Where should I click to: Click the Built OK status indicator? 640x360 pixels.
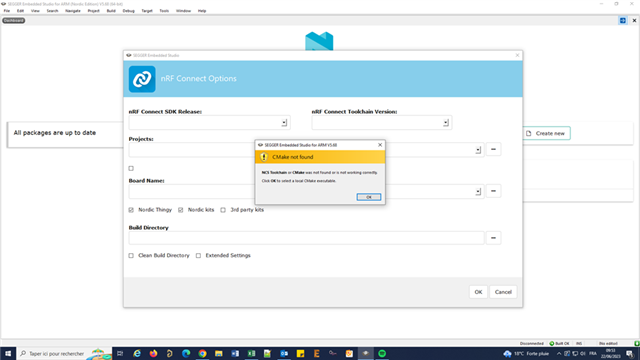click(559, 343)
